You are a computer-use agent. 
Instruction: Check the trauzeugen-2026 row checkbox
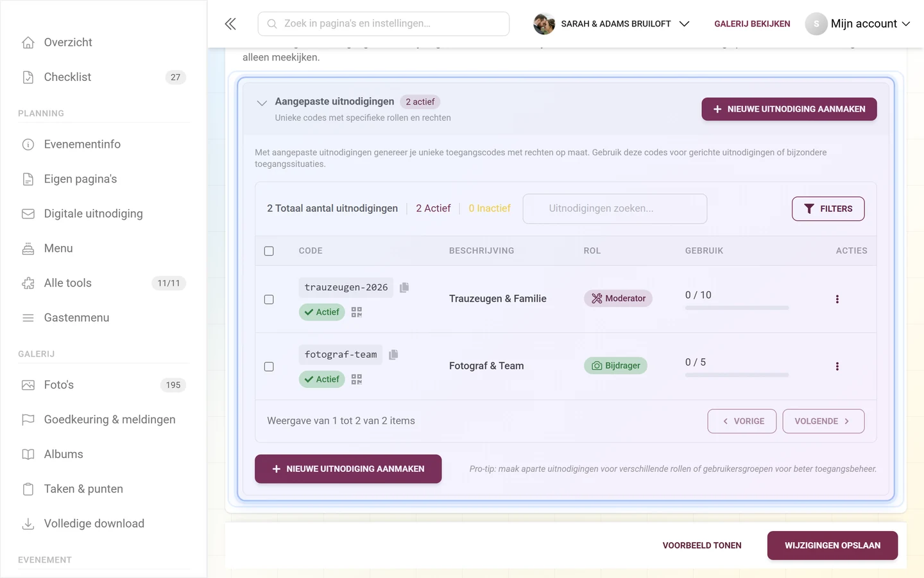(x=269, y=299)
